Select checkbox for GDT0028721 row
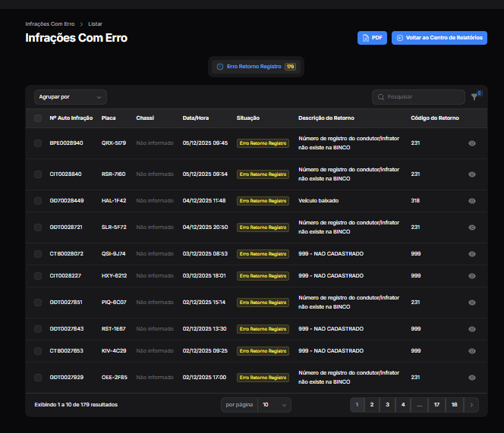 pyautogui.click(x=38, y=227)
